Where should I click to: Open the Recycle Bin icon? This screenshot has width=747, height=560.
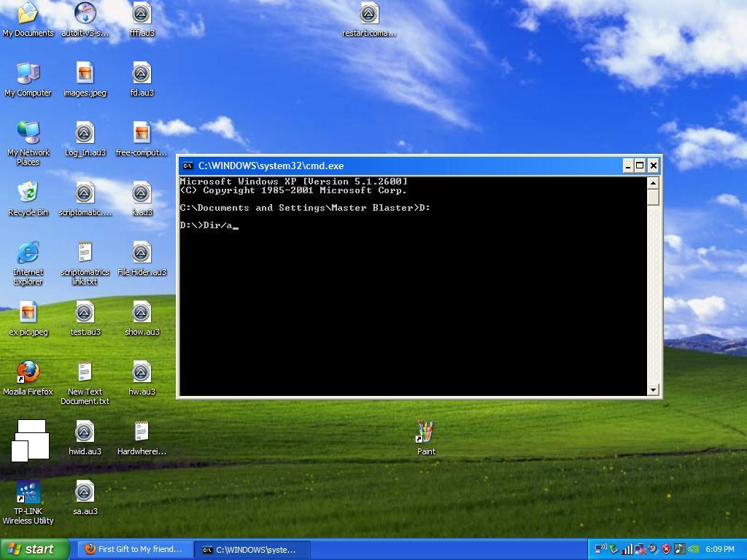(28, 198)
